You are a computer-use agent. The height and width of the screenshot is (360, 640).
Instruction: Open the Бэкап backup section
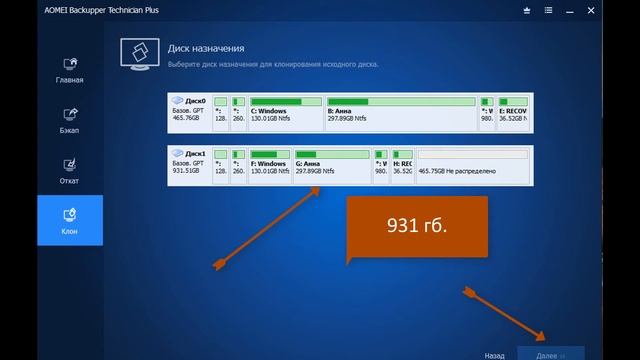[x=69, y=121]
